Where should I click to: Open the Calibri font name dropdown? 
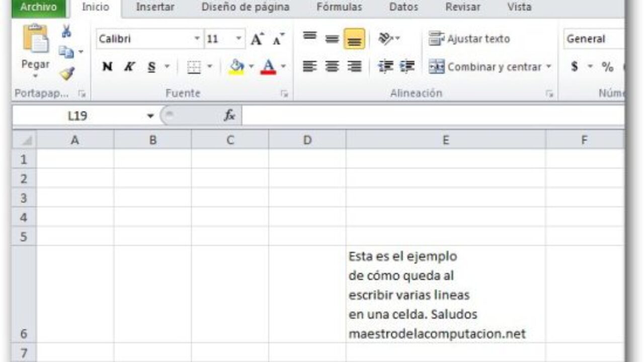pyautogui.click(x=197, y=39)
